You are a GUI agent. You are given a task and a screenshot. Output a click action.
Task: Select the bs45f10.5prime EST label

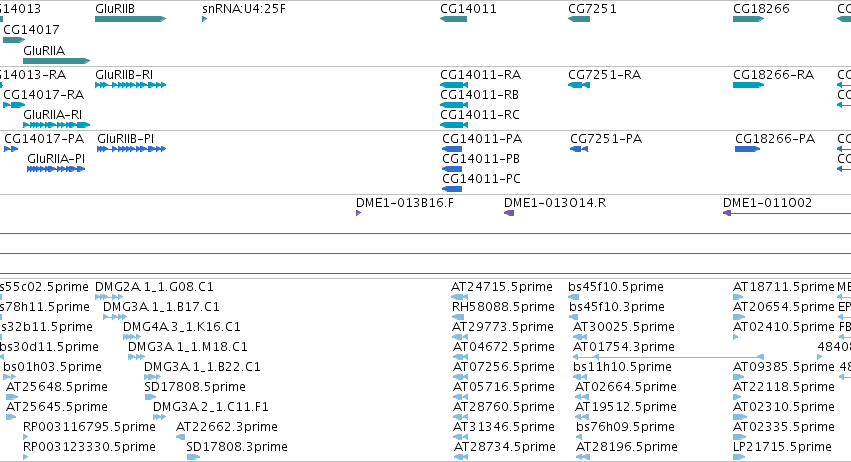tap(616, 287)
